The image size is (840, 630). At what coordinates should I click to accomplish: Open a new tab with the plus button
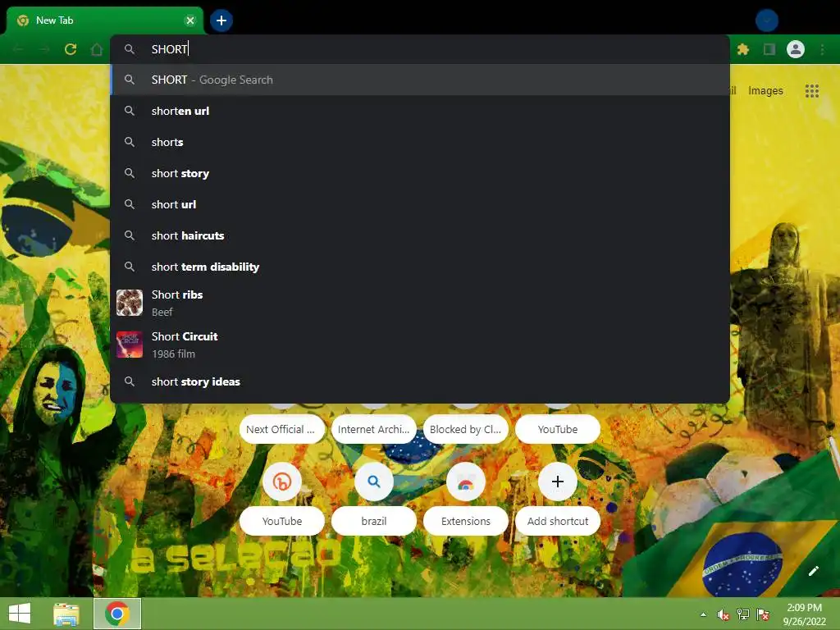click(x=221, y=21)
